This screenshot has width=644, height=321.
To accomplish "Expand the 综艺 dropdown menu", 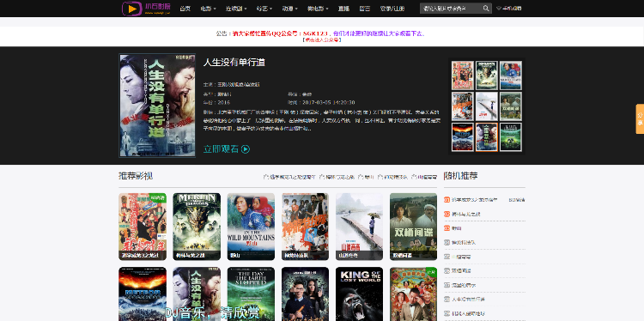I will 264,9.
